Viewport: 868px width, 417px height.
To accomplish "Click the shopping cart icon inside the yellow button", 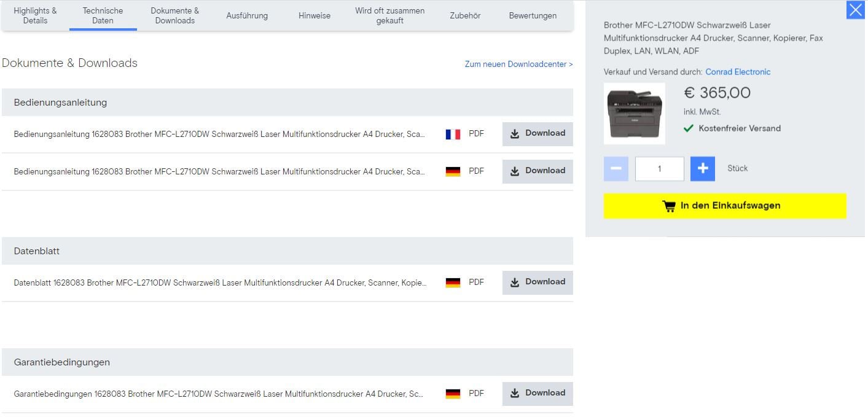I will [x=669, y=206].
